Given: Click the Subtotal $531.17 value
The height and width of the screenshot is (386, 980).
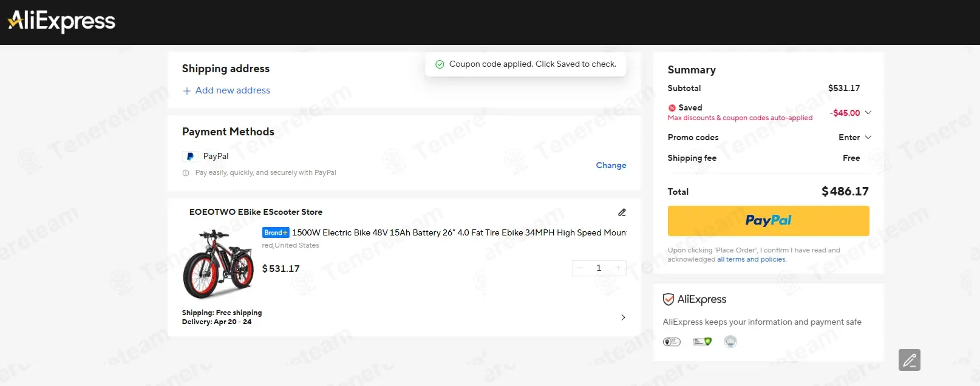Looking at the screenshot, I should point(844,88).
